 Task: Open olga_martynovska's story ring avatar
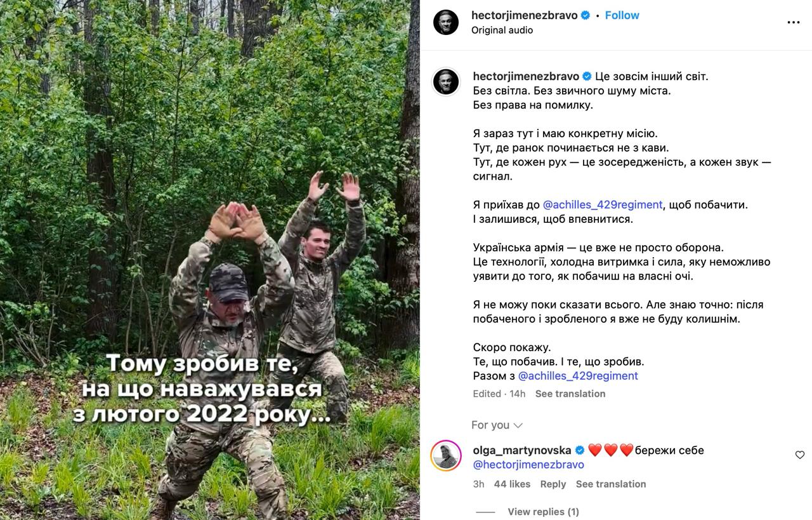click(x=446, y=455)
